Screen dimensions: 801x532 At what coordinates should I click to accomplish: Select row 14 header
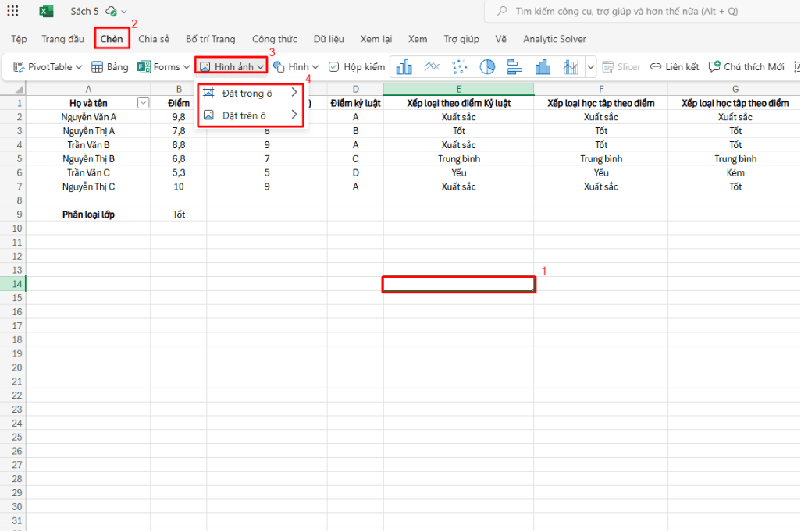pos(12,284)
